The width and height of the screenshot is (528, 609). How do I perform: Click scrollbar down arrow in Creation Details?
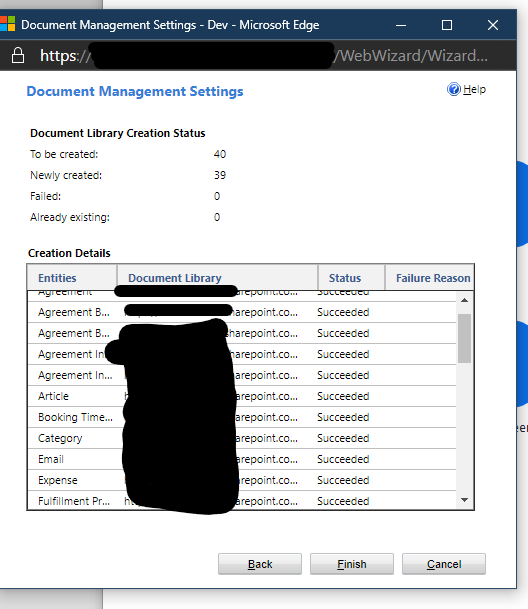464,500
